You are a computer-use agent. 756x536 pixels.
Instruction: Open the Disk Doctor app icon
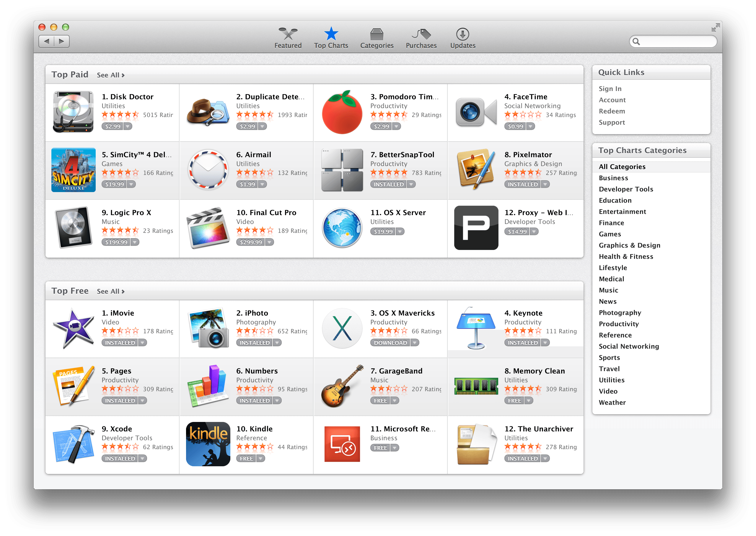[x=73, y=112]
